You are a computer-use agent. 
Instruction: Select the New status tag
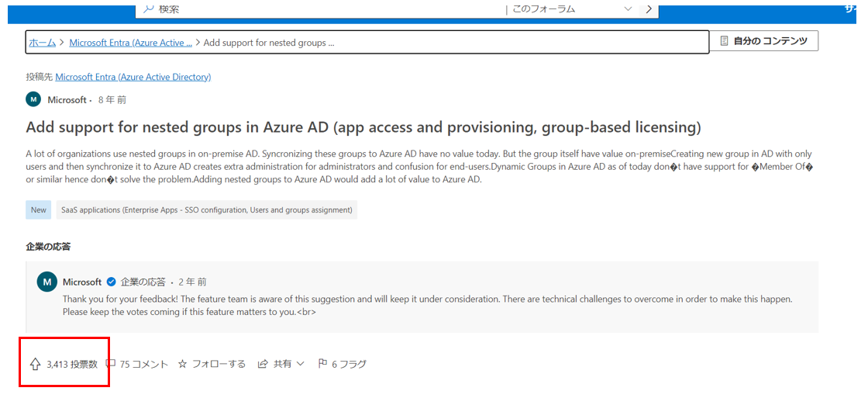[x=39, y=209]
